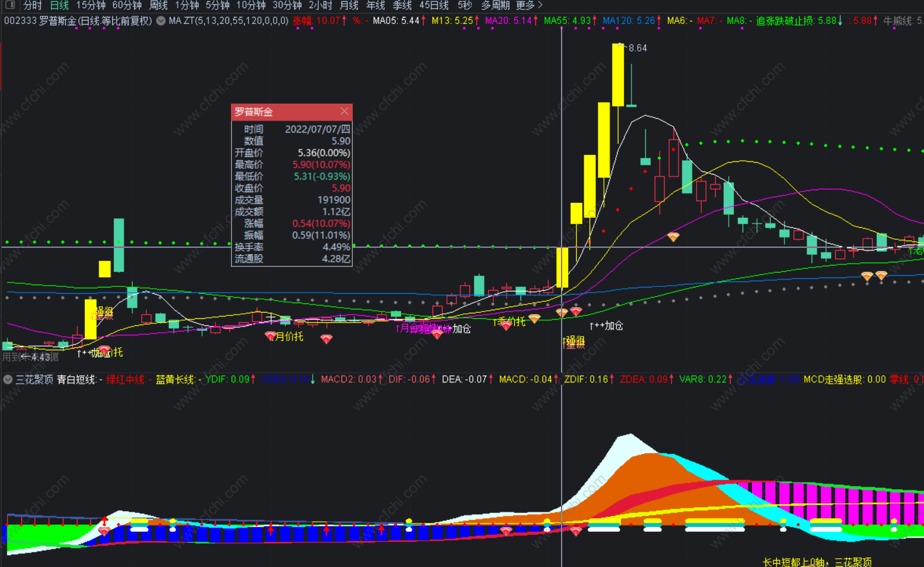Click the MA05: 5.44 readout

click(399, 21)
